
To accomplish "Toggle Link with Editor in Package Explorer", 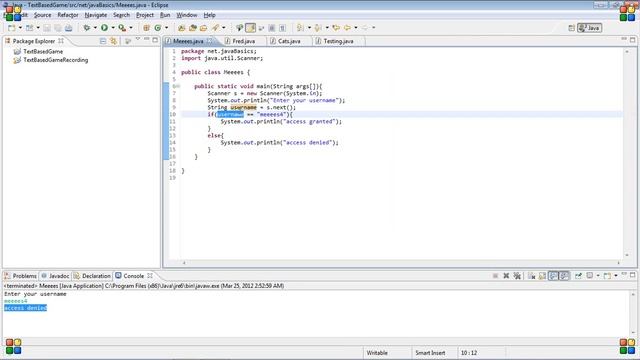I will tap(113, 41).
